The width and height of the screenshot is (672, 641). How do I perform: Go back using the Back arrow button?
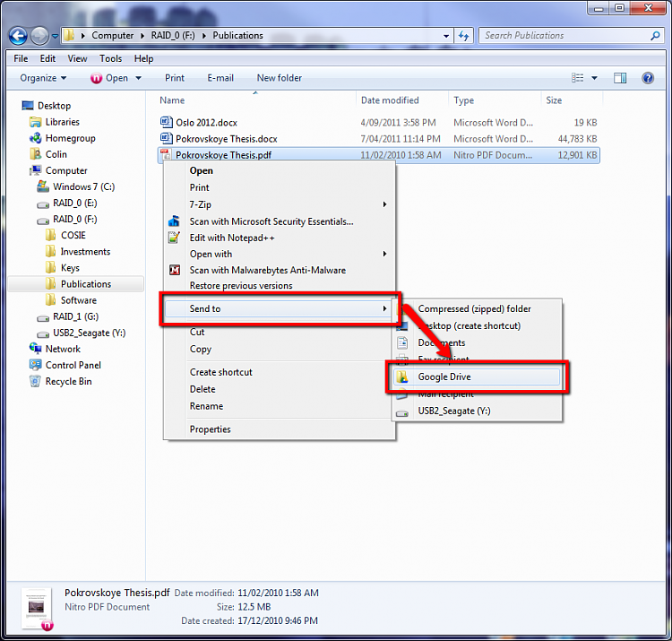coord(19,36)
